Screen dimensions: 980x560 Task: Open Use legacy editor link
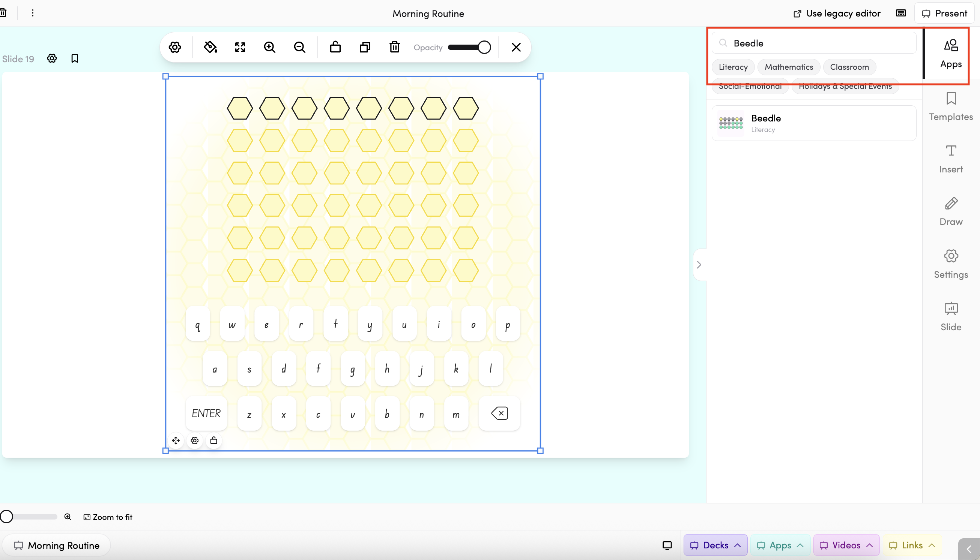coord(837,13)
